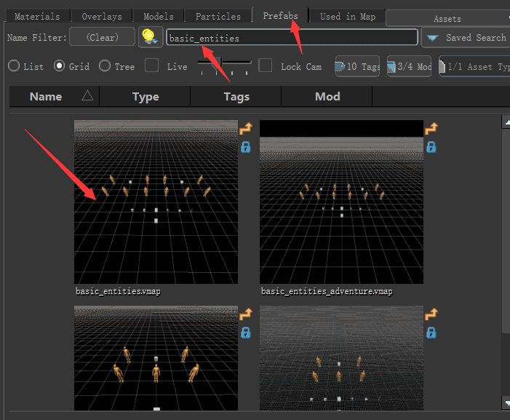510x420 pixels.
Task: Open the 1/1 Asset Type filter
Action: 474,66
